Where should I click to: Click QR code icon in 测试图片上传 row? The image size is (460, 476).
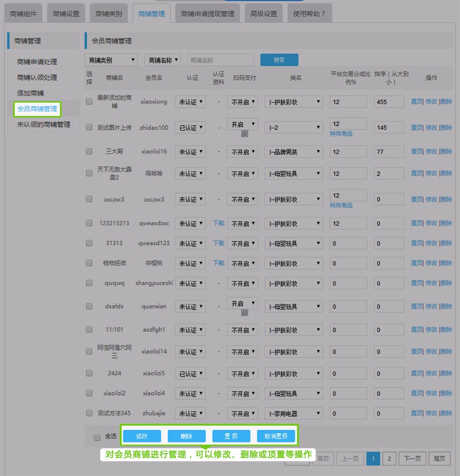[244, 134]
